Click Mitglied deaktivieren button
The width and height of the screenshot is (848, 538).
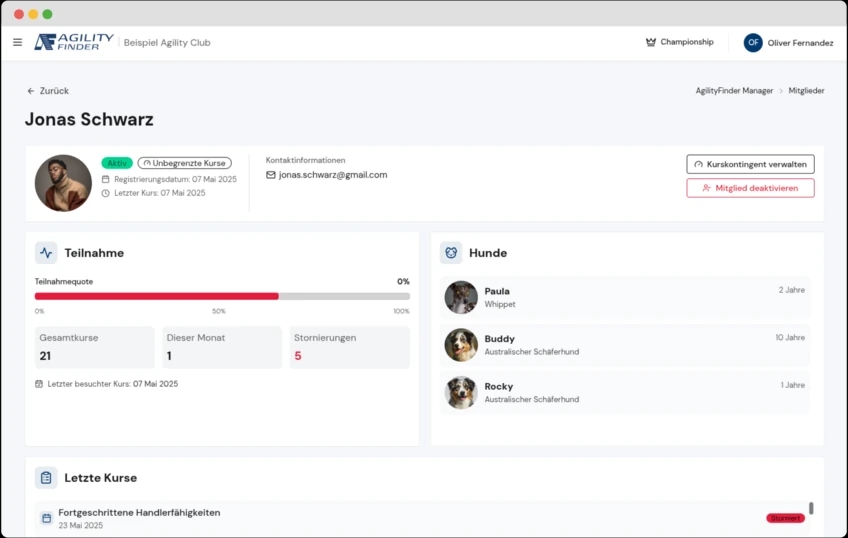[750, 188]
